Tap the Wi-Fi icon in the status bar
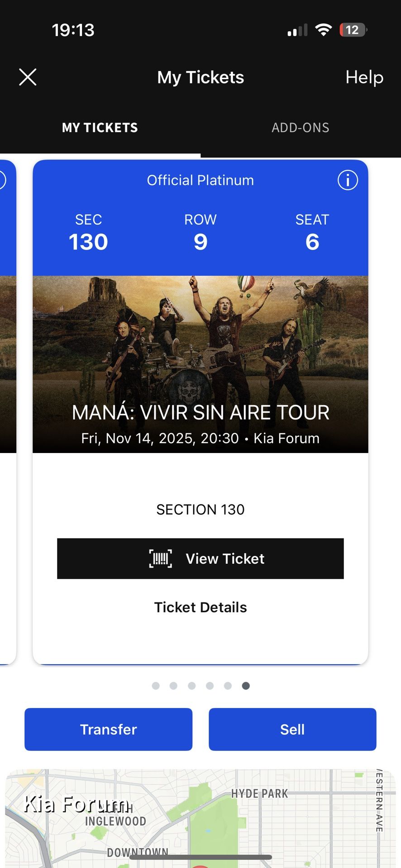Screen dimensions: 401x868 [323, 29]
